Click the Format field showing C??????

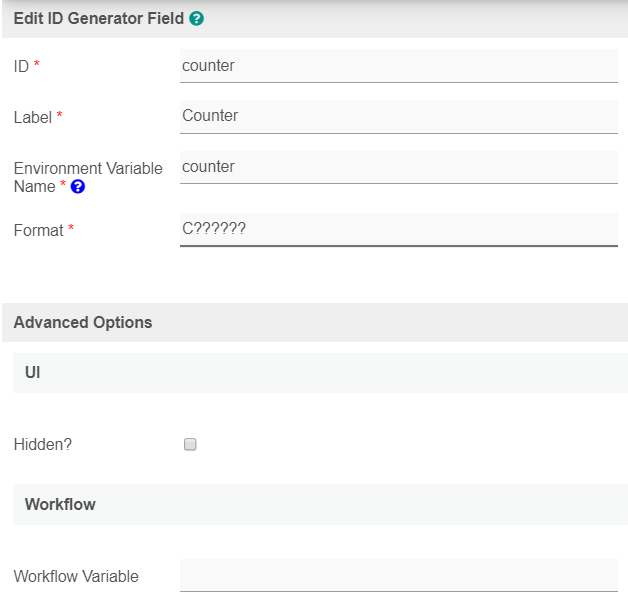398,229
